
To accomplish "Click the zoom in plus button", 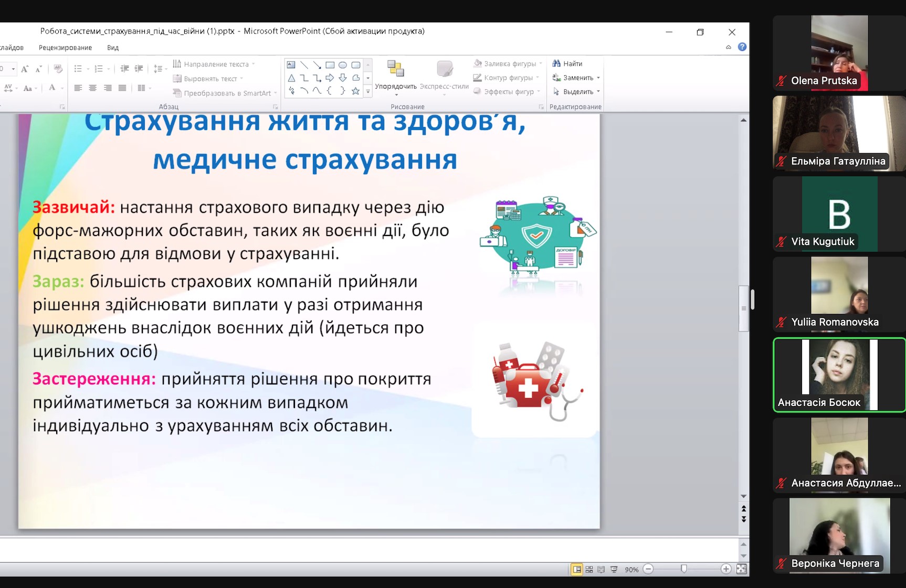I will [725, 569].
